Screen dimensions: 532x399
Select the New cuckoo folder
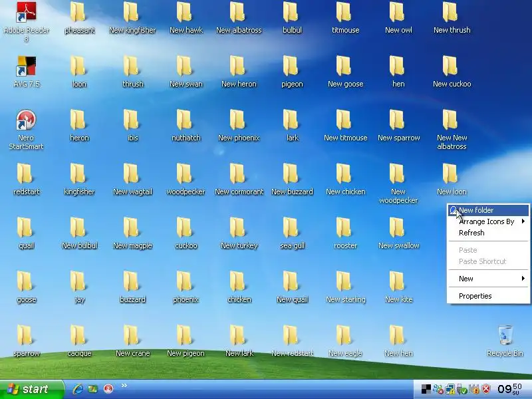tap(452, 72)
